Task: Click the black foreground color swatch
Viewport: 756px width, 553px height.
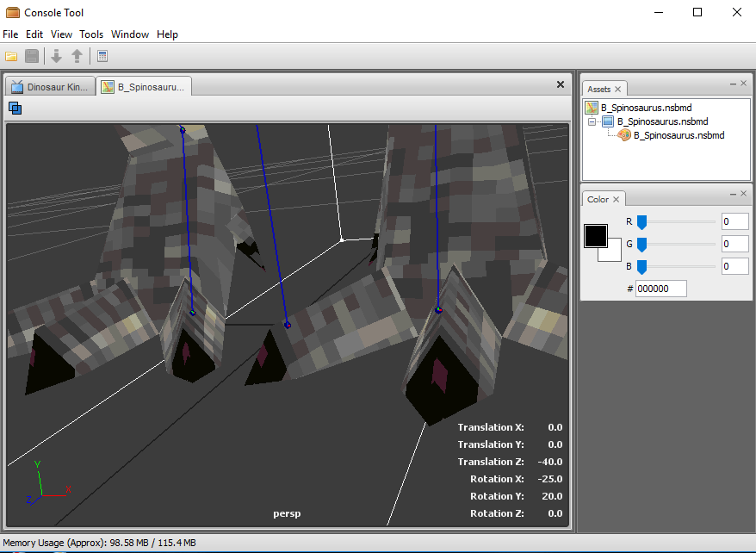Action: pyautogui.click(x=596, y=236)
